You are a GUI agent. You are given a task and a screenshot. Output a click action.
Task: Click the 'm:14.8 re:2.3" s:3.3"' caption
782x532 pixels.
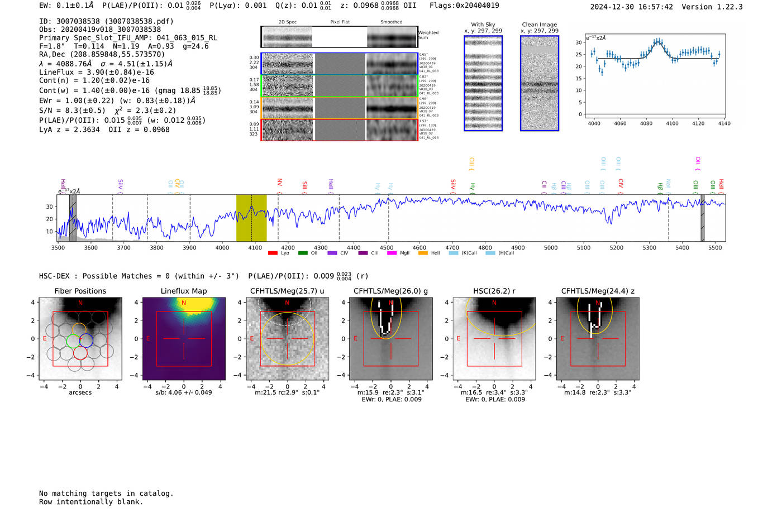[x=598, y=392]
